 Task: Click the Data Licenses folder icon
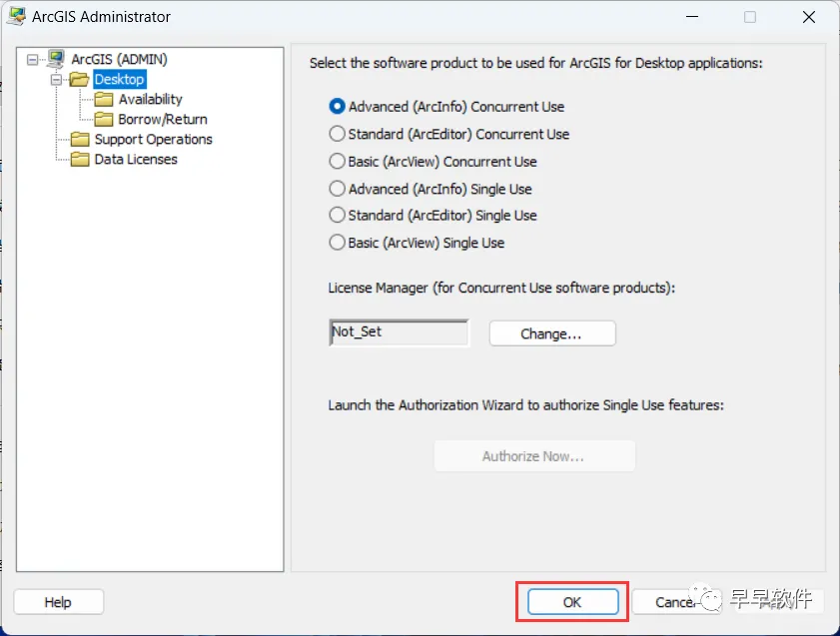(x=80, y=159)
